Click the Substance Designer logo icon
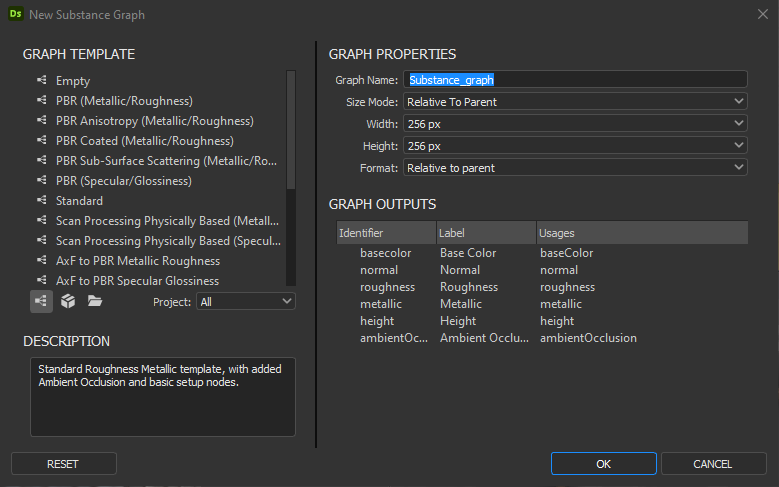 (16, 14)
